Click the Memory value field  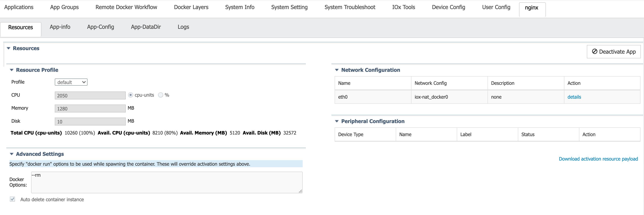pos(90,108)
